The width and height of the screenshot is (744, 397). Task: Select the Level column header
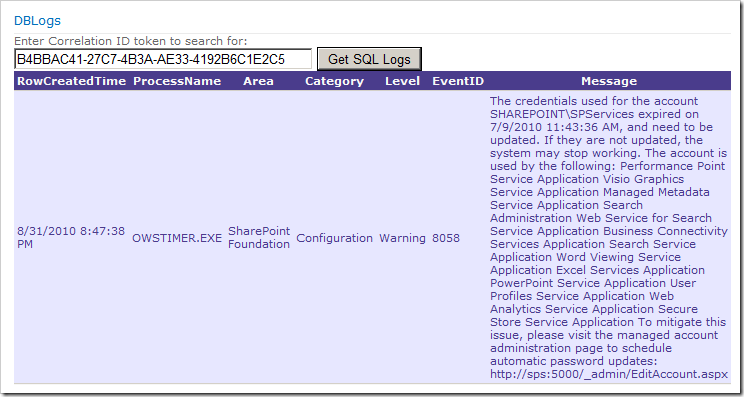click(402, 81)
